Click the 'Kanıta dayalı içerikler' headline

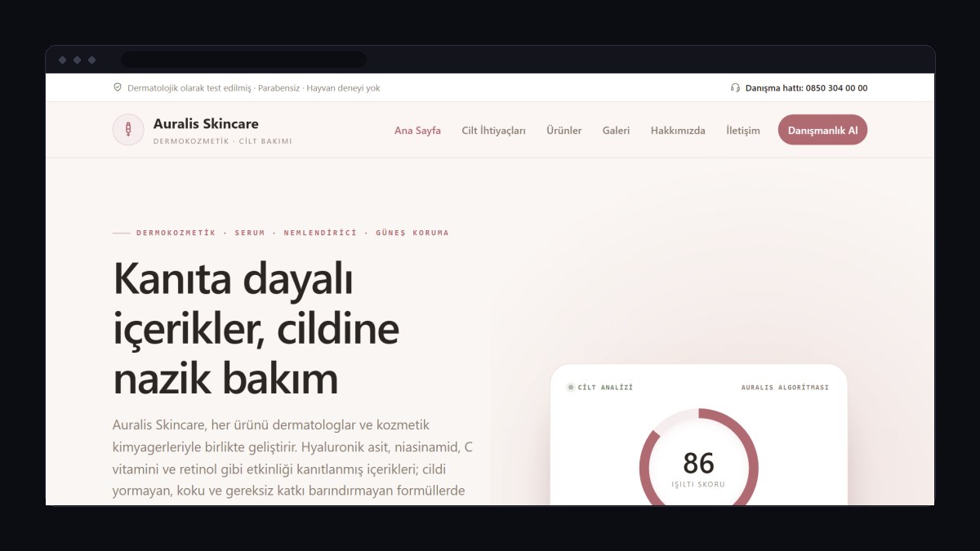(256, 329)
